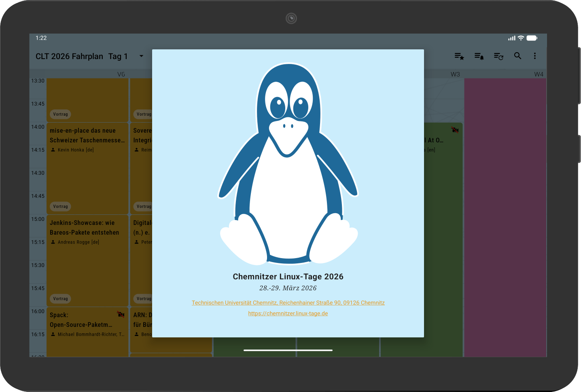The height and width of the screenshot is (392, 581).
Task: Open the schedule changes list icon
Action: [498, 56]
